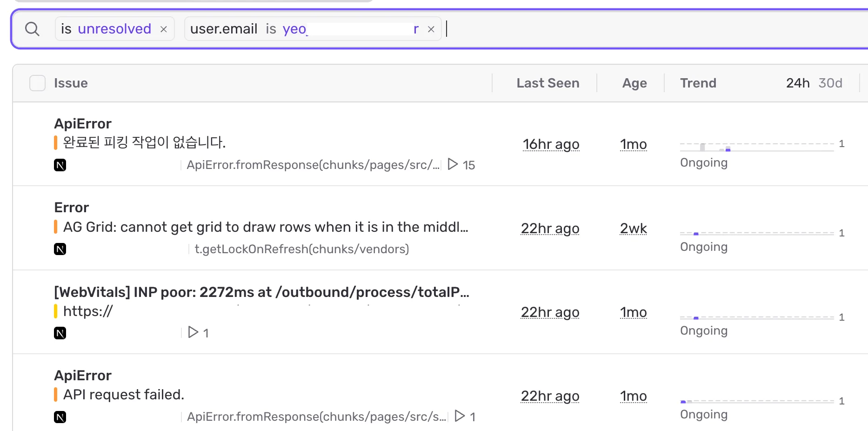Open the ApiError issue with Korean picking message
868x431 pixels.
[x=83, y=123]
